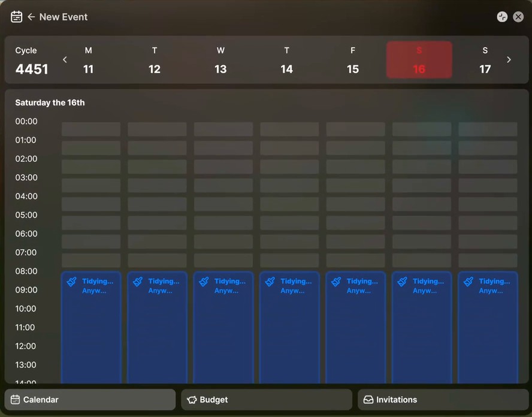
Task: Open Saturday's Tidying event block
Action: [x=422, y=327]
